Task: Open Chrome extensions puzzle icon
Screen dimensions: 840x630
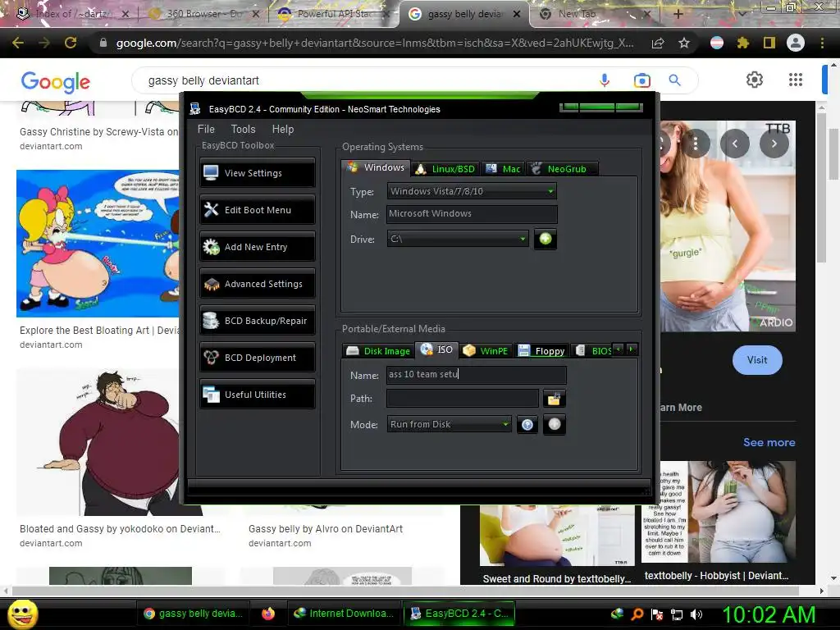Action: pyautogui.click(x=743, y=43)
